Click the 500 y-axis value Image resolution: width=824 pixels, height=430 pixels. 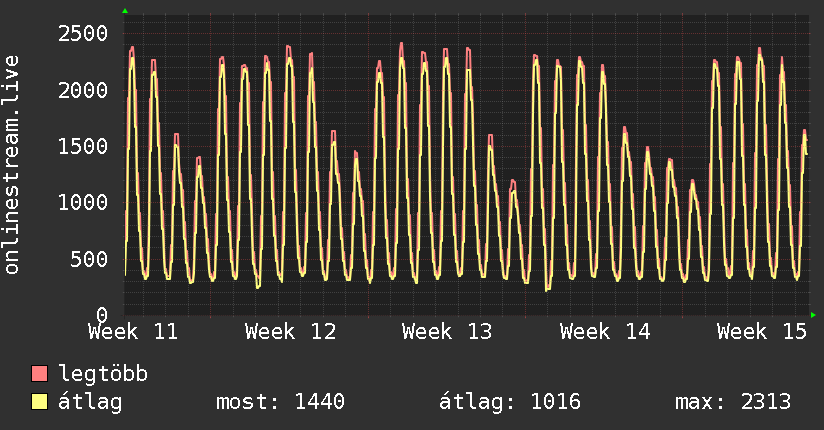[89, 259]
